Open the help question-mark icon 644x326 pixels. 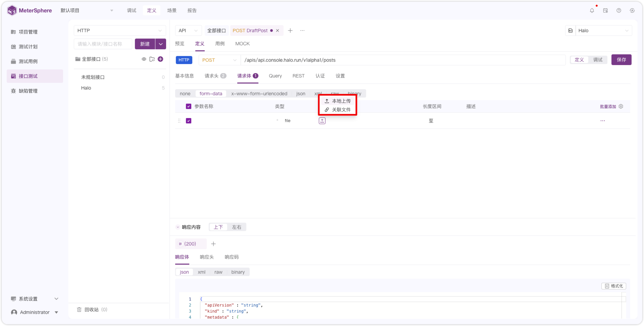tap(619, 10)
